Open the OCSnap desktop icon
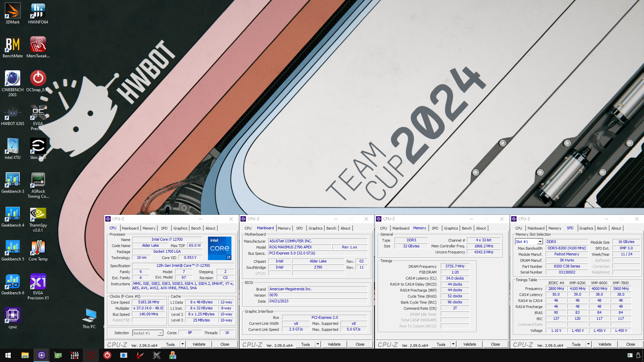Image resolution: width=644 pixels, height=362 pixels. point(38,81)
